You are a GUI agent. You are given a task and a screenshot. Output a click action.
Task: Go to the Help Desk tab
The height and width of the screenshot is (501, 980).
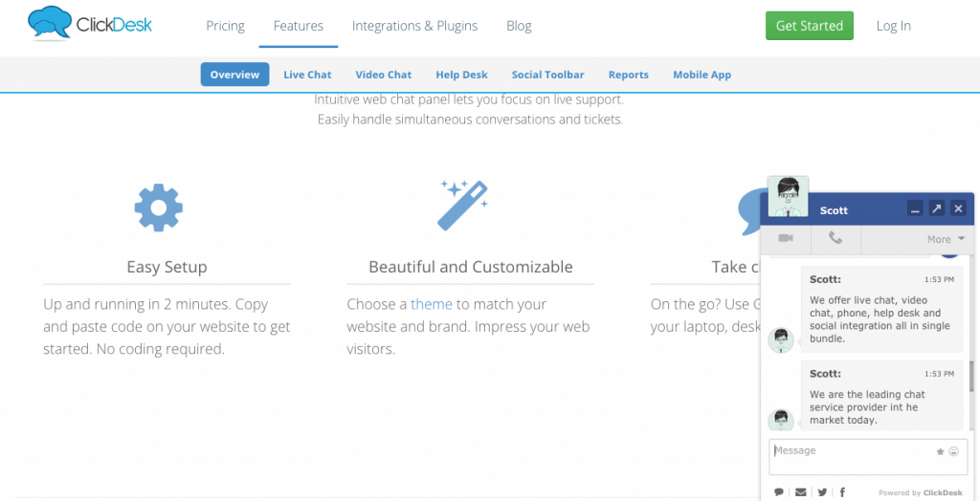461,75
